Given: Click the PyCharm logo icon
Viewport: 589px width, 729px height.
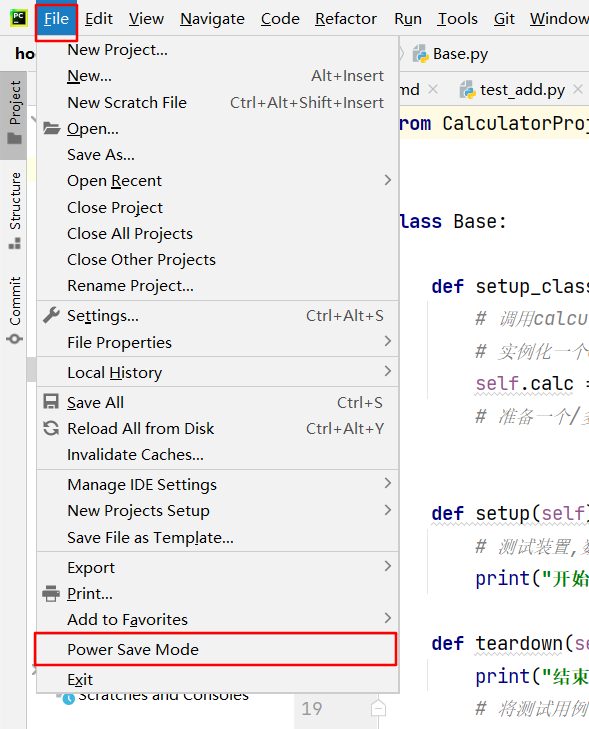Looking at the screenshot, I should point(19,18).
